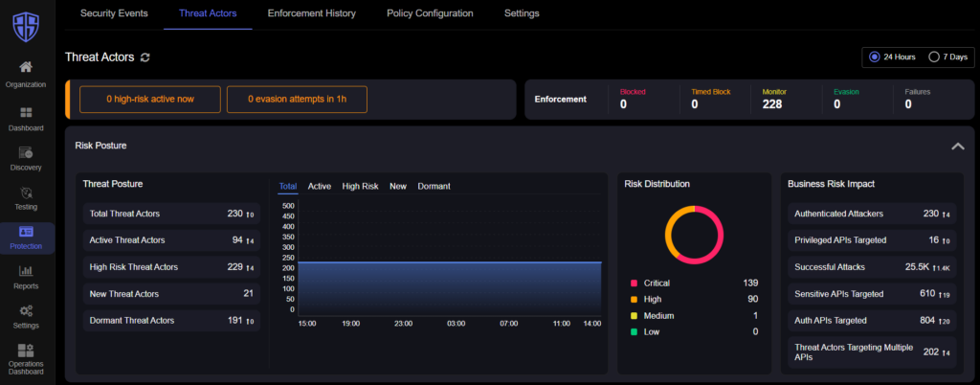Select the 7 Days radio option

click(x=934, y=57)
